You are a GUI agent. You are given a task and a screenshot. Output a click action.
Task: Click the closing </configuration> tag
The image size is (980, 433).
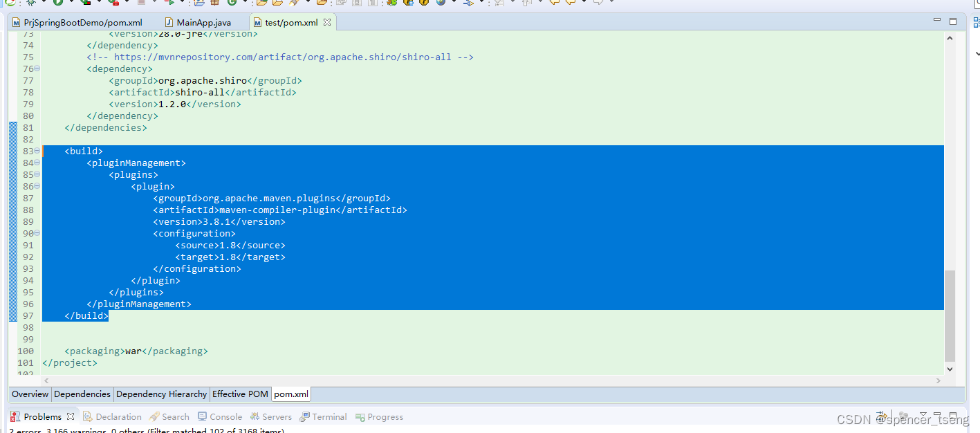click(x=197, y=268)
